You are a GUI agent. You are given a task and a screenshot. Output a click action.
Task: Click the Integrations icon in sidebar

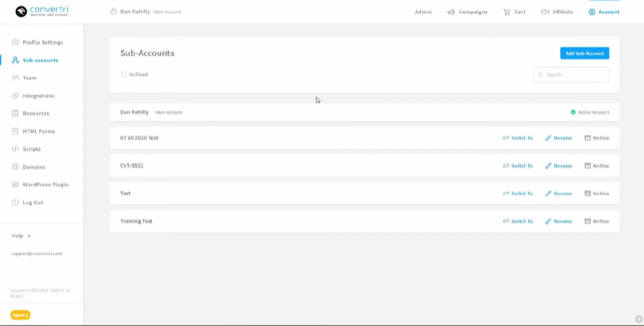16,96
